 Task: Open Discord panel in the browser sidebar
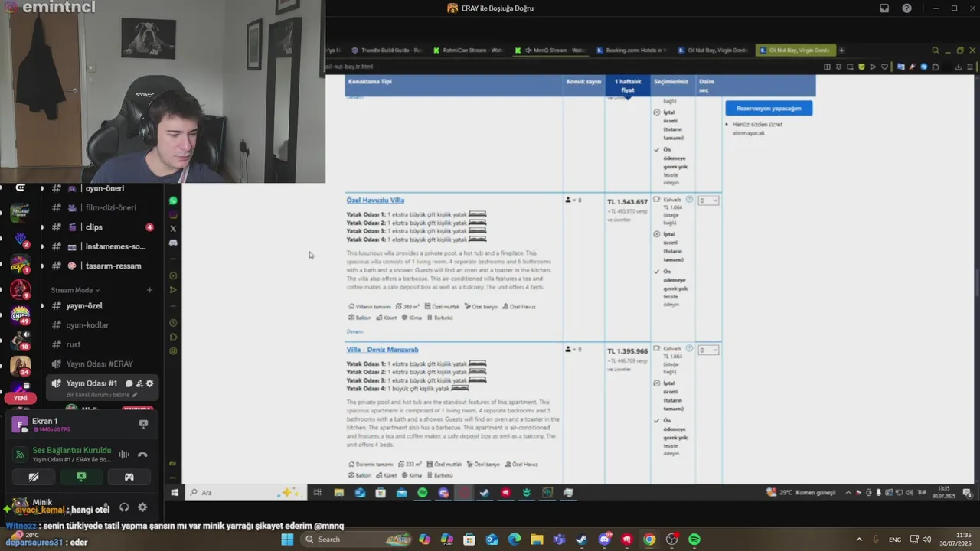(173, 243)
